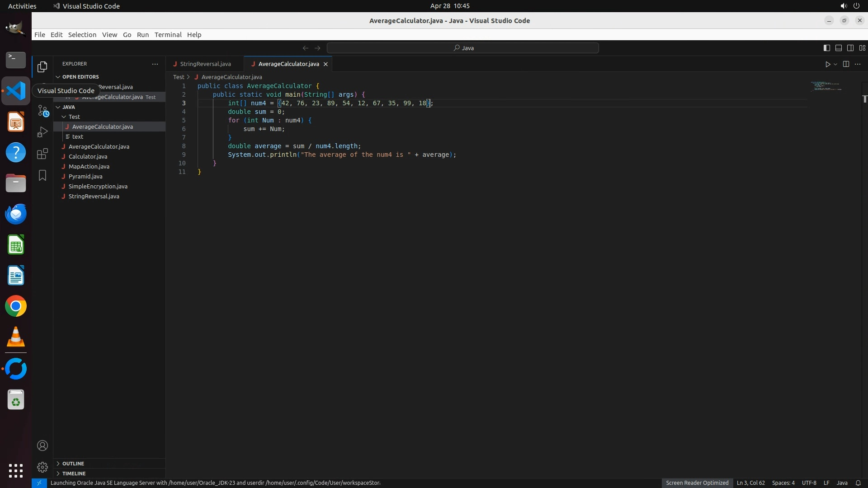The height and width of the screenshot is (488, 868).
Task: Open Pyramid.java in the explorer
Action: (x=85, y=176)
